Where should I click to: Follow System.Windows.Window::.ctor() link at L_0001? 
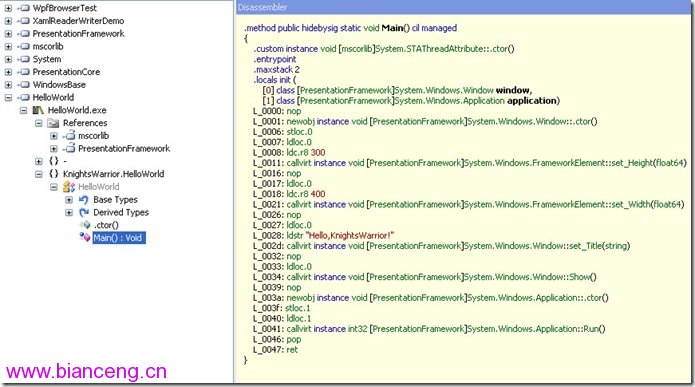532,121
